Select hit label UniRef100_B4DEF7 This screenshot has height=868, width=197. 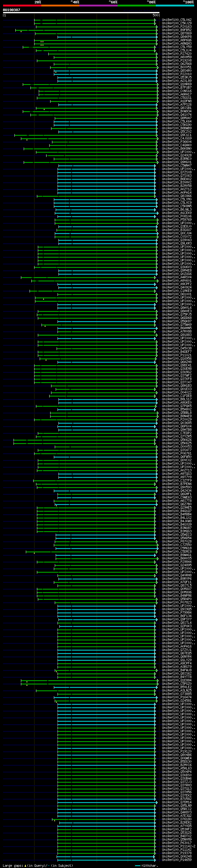tap(177, 352)
